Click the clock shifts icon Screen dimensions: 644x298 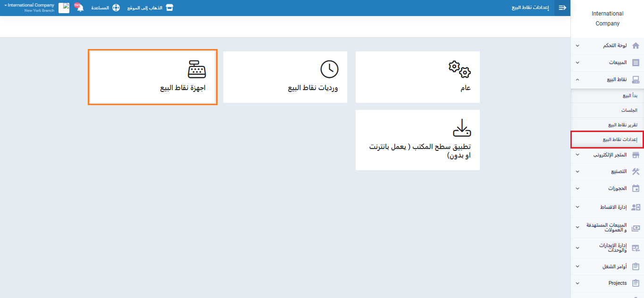click(329, 69)
